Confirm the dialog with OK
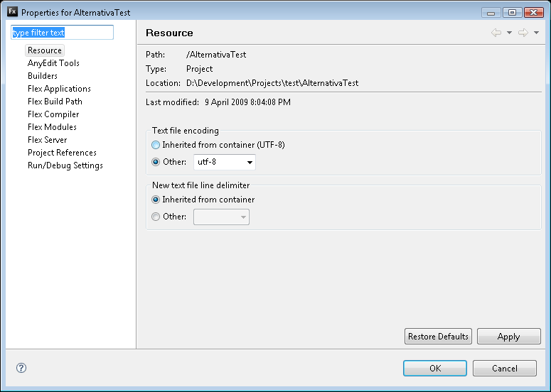 [435, 368]
